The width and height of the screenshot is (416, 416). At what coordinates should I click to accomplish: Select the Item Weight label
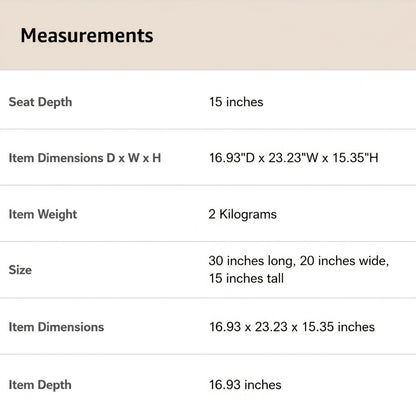coord(43,214)
